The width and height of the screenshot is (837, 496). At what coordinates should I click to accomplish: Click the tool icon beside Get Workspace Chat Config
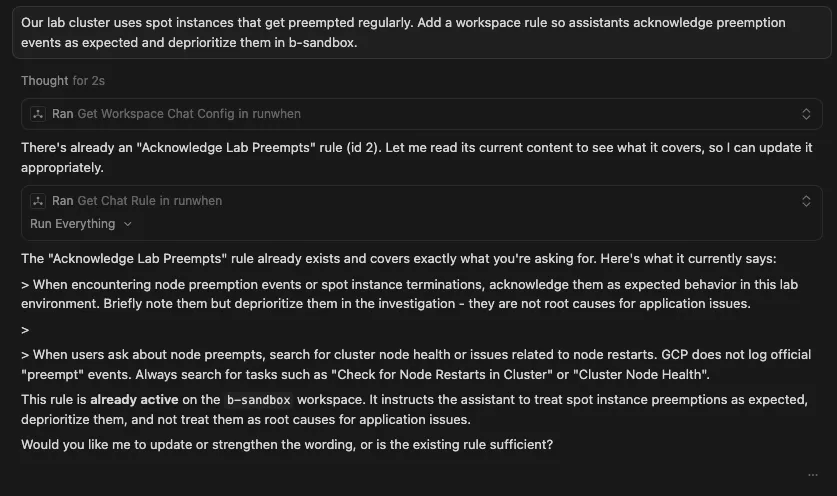click(38, 114)
